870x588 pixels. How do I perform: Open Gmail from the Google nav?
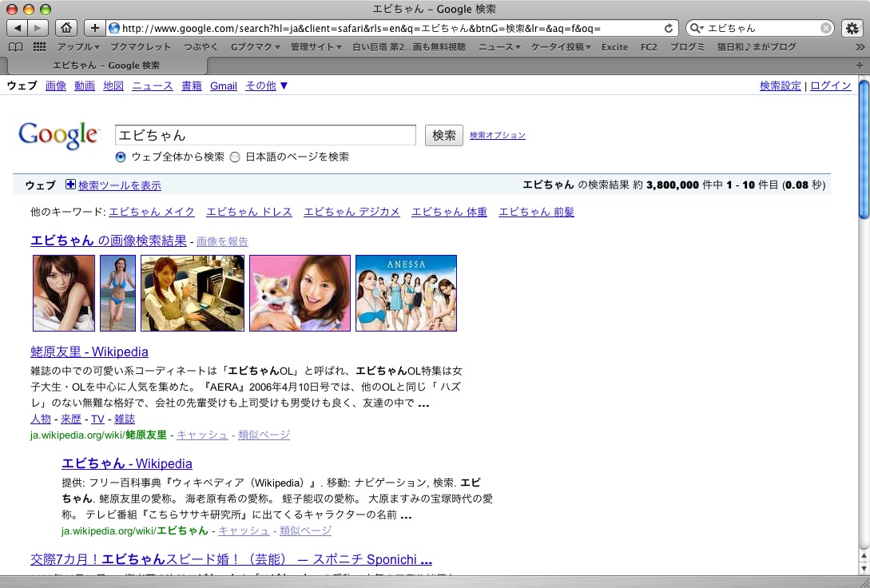tap(224, 86)
